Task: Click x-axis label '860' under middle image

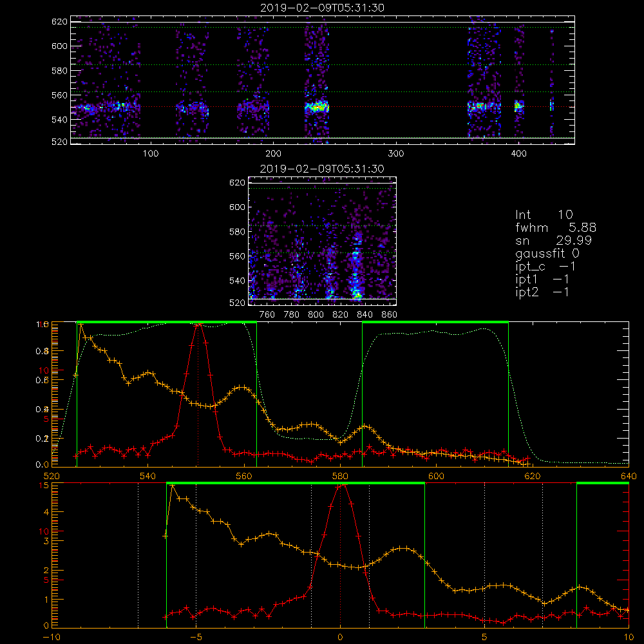Action: (x=390, y=315)
